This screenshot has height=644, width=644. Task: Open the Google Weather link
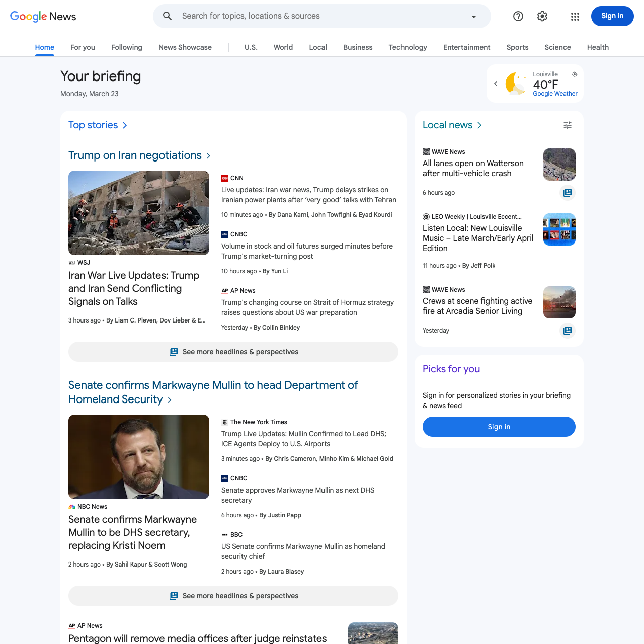(x=554, y=93)
